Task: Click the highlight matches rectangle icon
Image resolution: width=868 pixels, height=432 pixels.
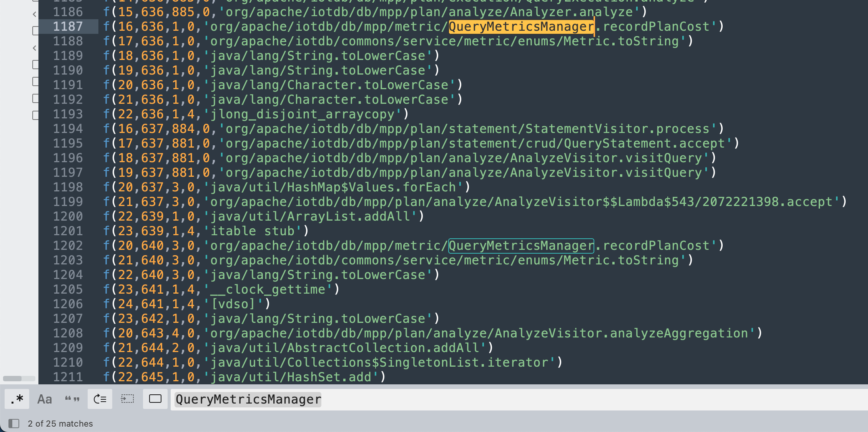Action: pyautogui.click(x=155, y=399)
